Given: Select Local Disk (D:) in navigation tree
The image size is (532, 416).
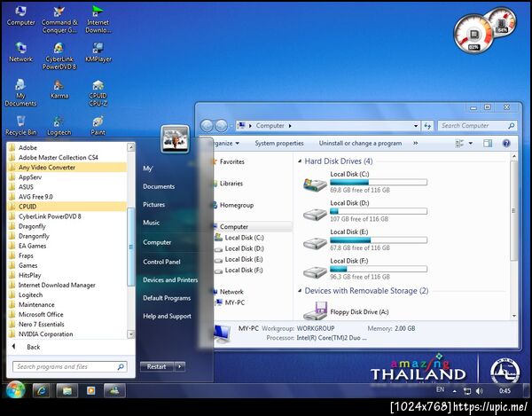Looking at the screenshot, I should 244,248.
